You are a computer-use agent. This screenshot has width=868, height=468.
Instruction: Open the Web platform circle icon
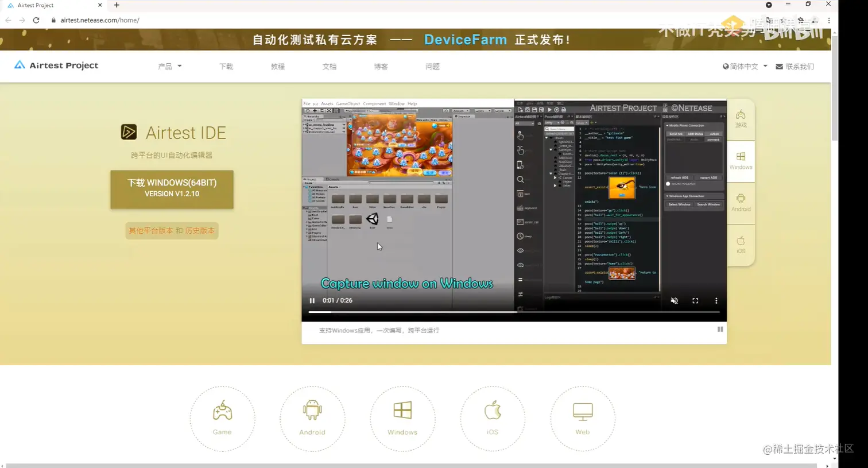click(x=583, y=419)
